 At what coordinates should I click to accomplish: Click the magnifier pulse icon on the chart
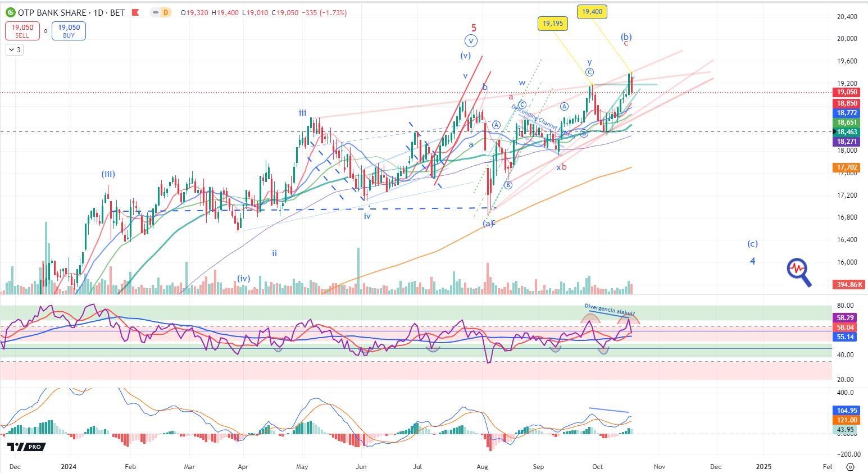(x=799, y=272)
